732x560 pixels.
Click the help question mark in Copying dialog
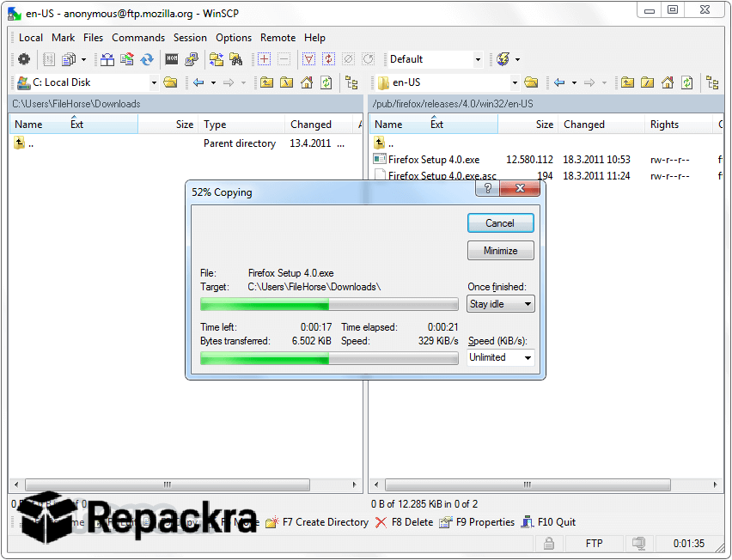click(x=487, y=188)
